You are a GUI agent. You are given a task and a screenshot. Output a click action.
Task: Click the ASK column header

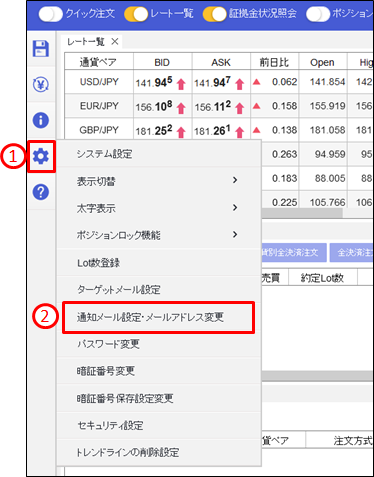[x=221, y=62]
